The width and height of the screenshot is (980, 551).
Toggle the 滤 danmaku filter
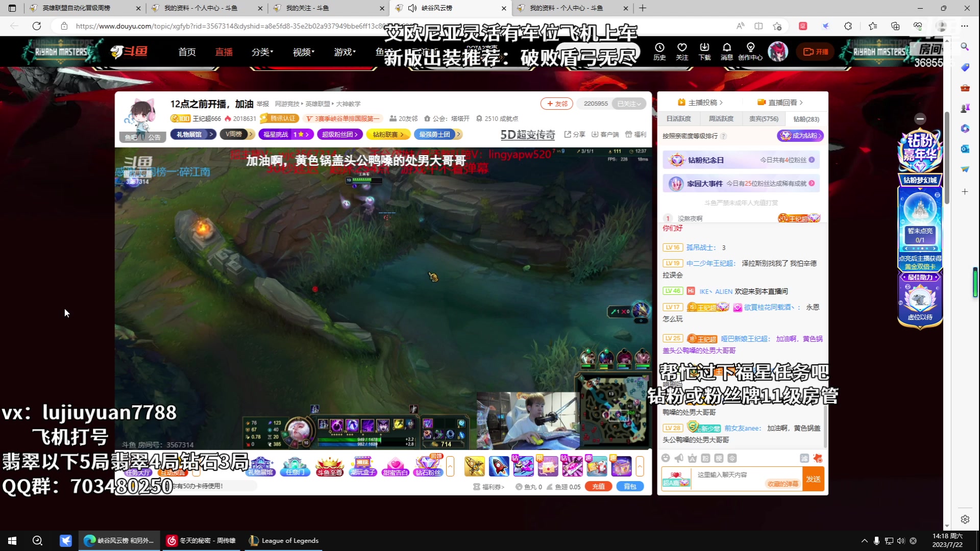pos(804,458)
